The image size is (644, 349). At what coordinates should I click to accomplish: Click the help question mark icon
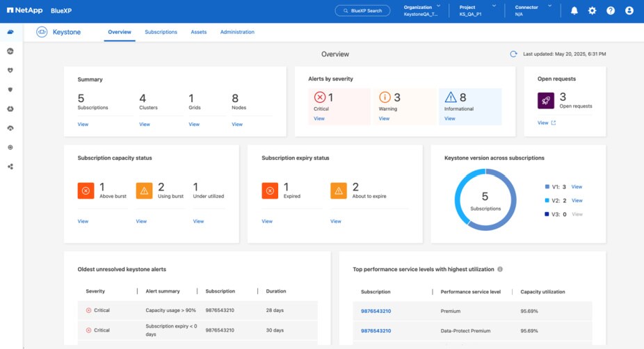click(x=611, y=11)
